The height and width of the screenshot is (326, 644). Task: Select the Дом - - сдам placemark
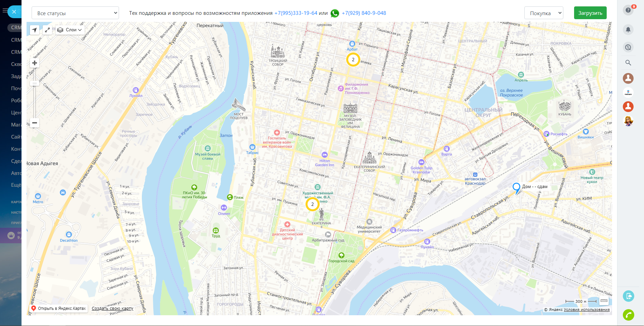point(516,188)
